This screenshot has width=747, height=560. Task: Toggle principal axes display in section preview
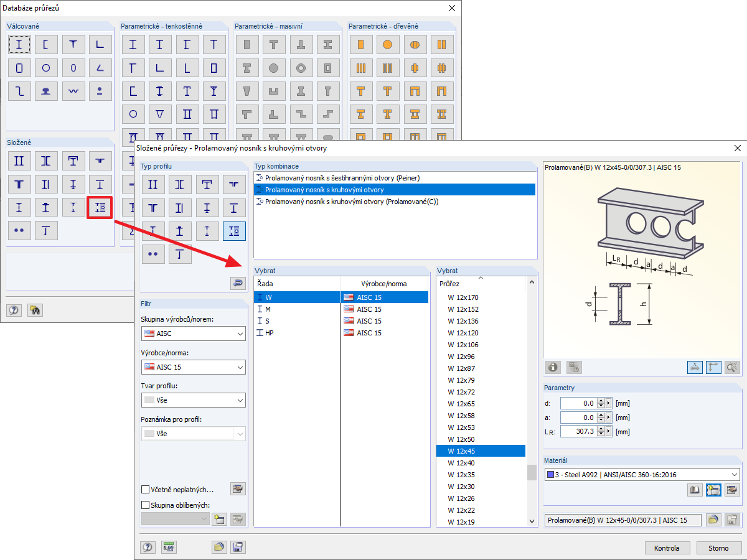click(x=714, y=367)
